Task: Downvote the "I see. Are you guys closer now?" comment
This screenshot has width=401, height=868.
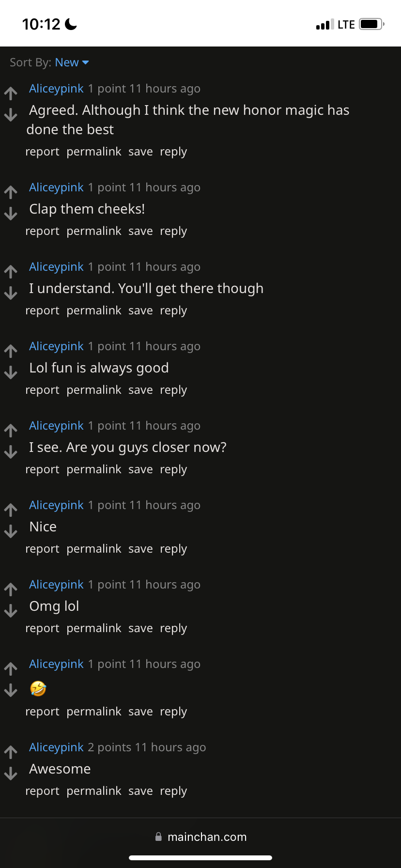Action: 11,452
